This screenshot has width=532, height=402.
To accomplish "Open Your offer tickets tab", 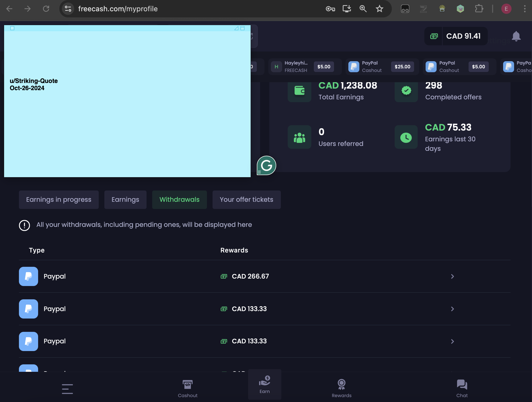I will (x=247, y=200).
